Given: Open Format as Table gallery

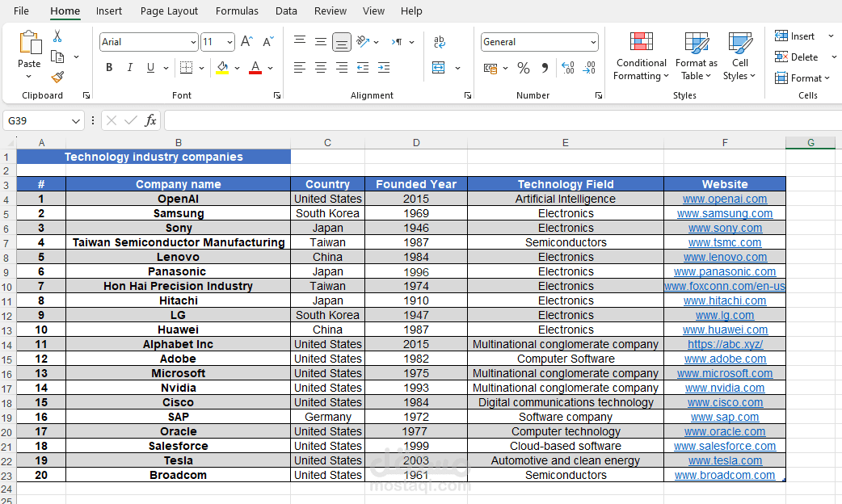Looking at the screenshot, I should (696, 57).
